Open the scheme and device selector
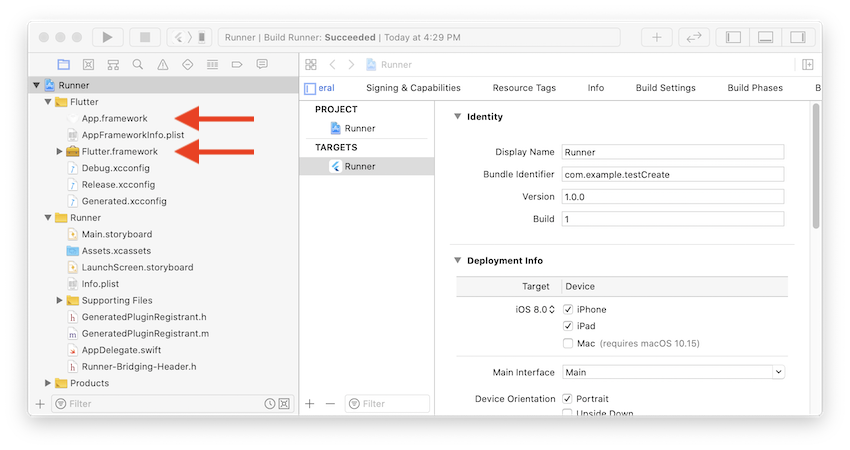Image resolution: width=850 pixels, height=450 pixels. tap(190, 37)
